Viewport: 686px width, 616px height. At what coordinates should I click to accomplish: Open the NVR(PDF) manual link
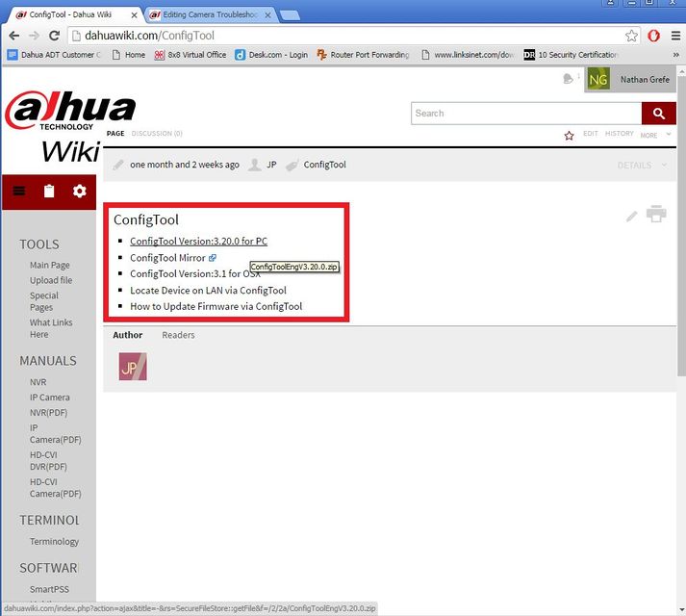[48, 413]
